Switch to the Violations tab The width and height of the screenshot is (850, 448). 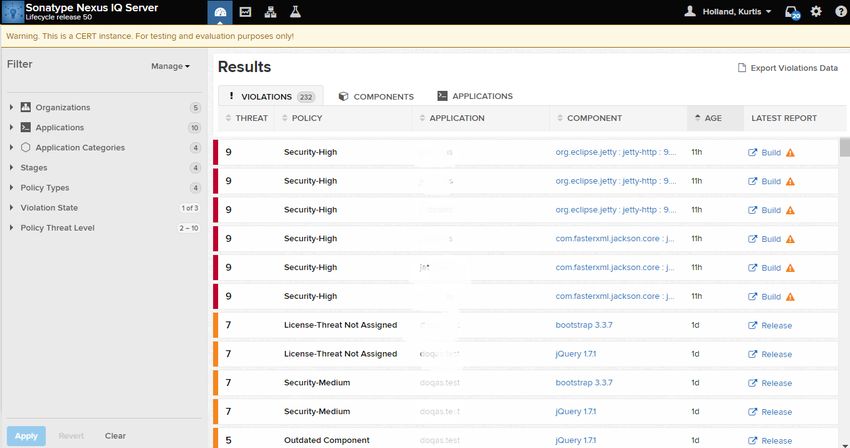tap(271, 97)
